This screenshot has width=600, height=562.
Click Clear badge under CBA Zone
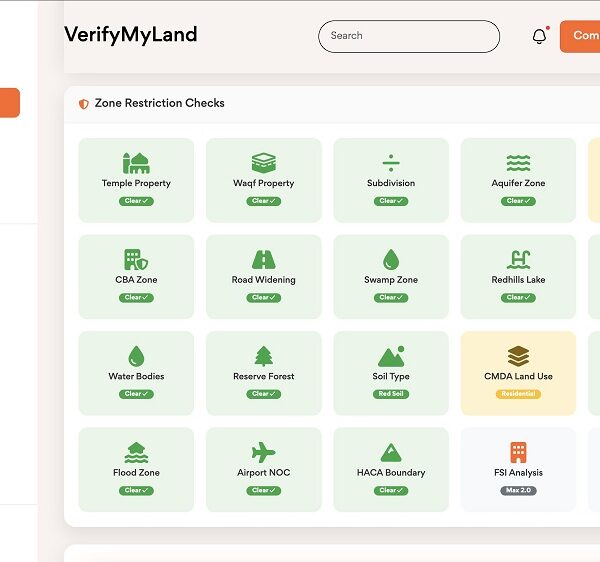click(136, 297)
